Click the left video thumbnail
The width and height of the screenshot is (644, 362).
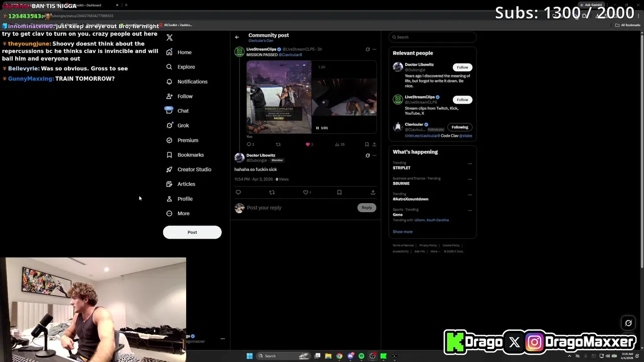[x=279, y=97]
